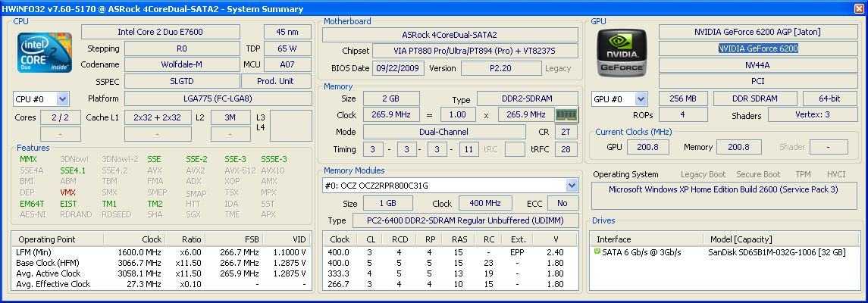This screenshot has height=303, width=868.
Task: Click the SSE4.1 feature label
Action: [73, 171]
